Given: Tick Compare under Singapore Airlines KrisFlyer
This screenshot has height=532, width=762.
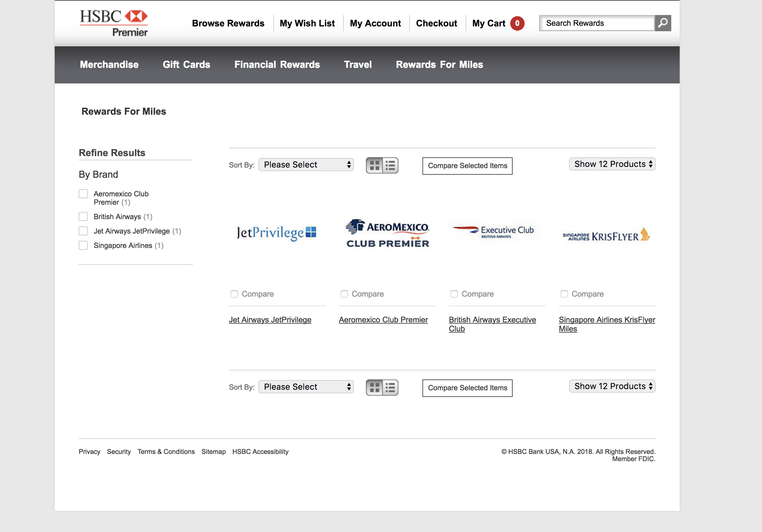Looking at the screenshot, I should pos(564,294).
